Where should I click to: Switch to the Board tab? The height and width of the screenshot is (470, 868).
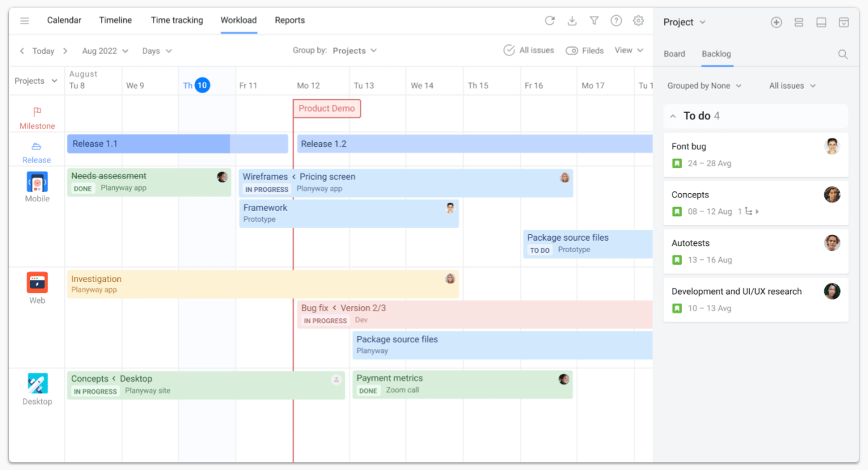674,54
